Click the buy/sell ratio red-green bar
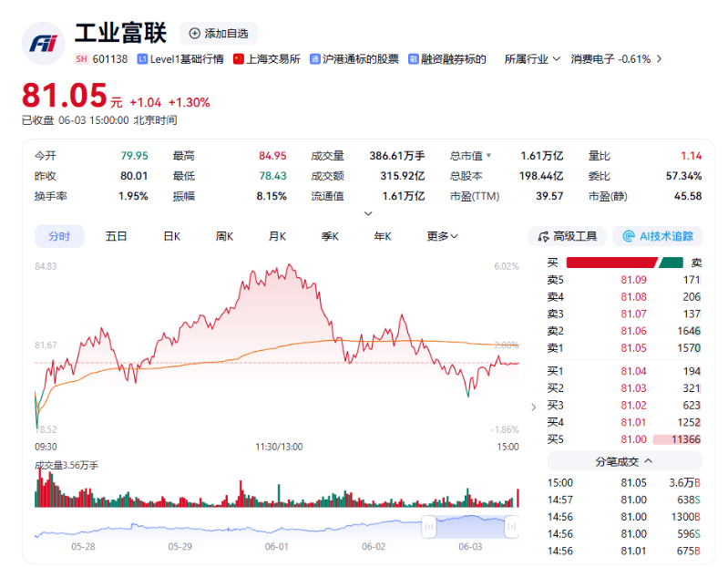The image size is (728, 567). point(624,263)
